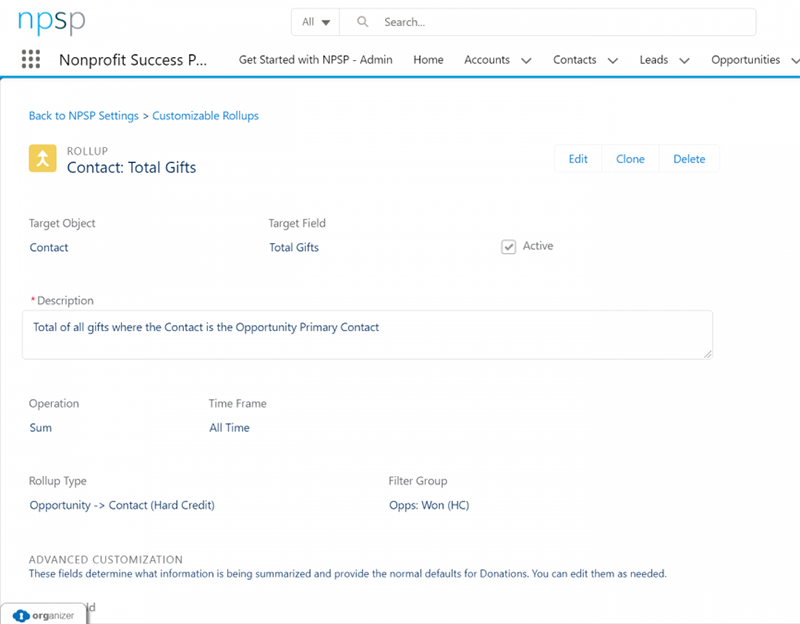
Task: Open the All search scope dropdown
Action: 316,22
